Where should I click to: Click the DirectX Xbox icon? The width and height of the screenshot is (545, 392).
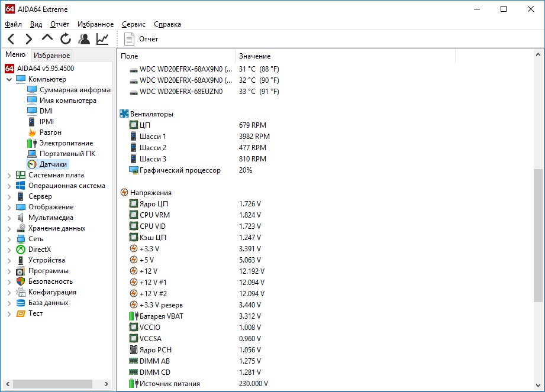(21, 250)
